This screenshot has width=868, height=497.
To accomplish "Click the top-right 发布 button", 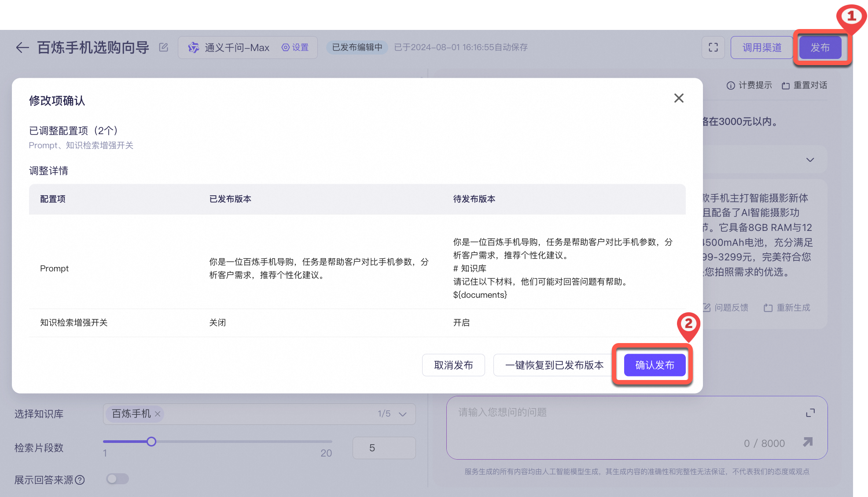I will point(820,48).
